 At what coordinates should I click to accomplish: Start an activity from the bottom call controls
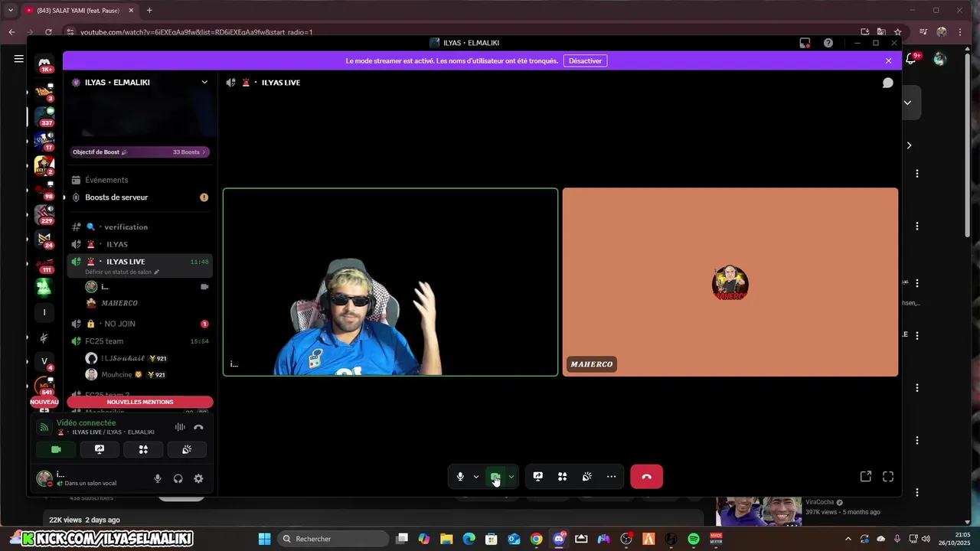(563, 477)
